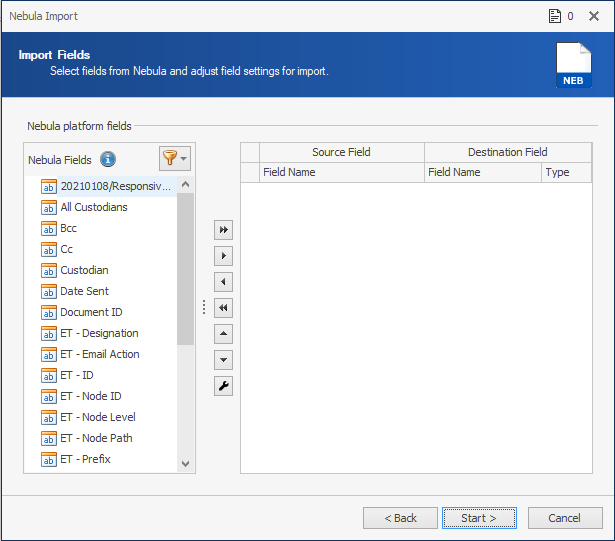Select the ET - Node ID field
This screenshot has width=615, height=541.
(x=91, y=396)
